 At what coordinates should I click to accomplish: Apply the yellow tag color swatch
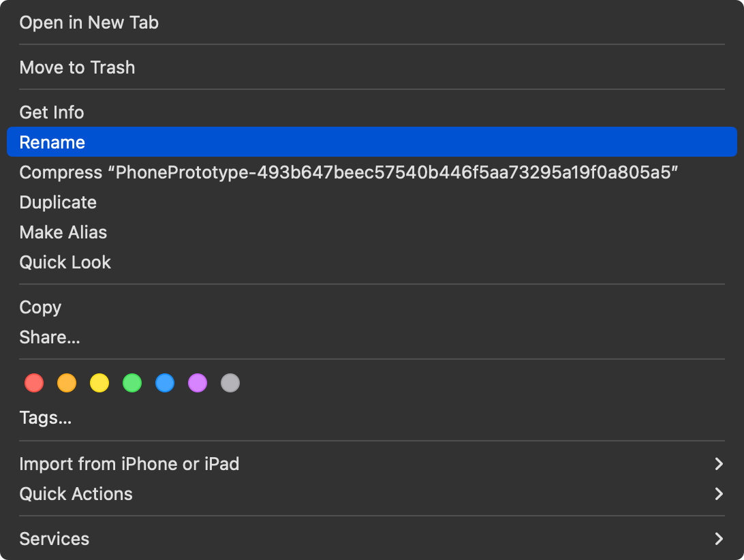[x=99, y=383]
